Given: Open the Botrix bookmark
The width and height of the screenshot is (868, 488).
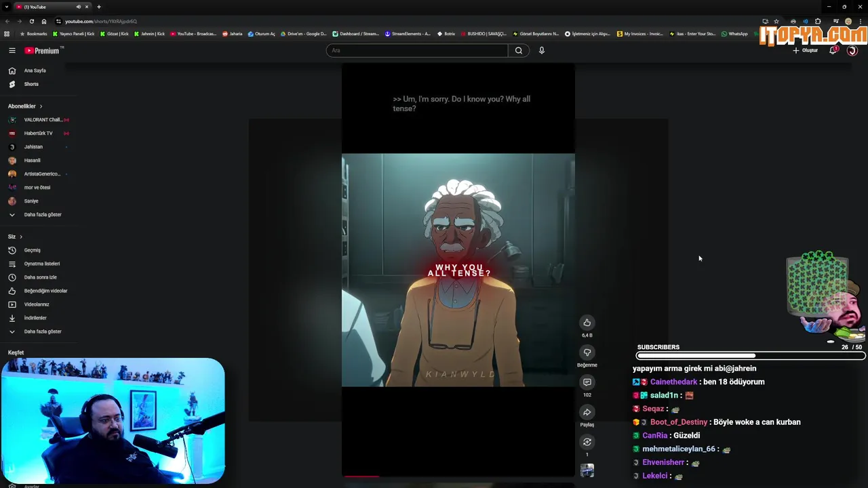Looking at the screenshot, I should (446, 34).
